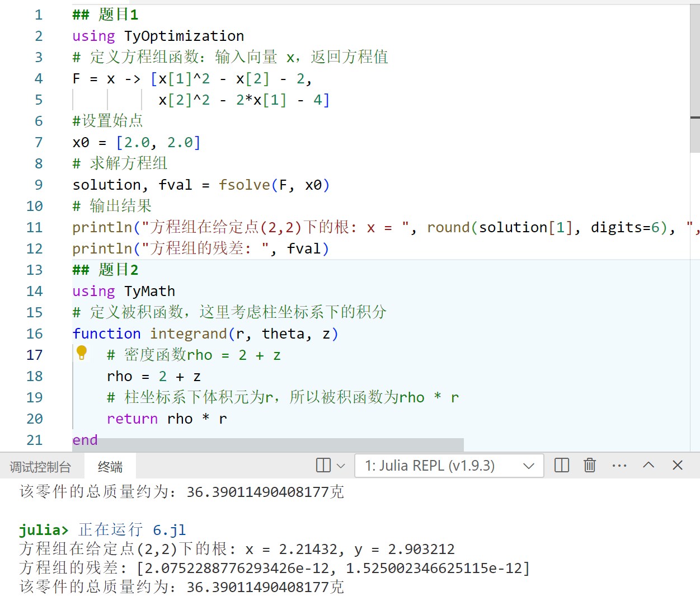The width and height of the screenshot is (700, 596).
Task: Click the '## 题目2' heading comment
Action: (106, 270)
